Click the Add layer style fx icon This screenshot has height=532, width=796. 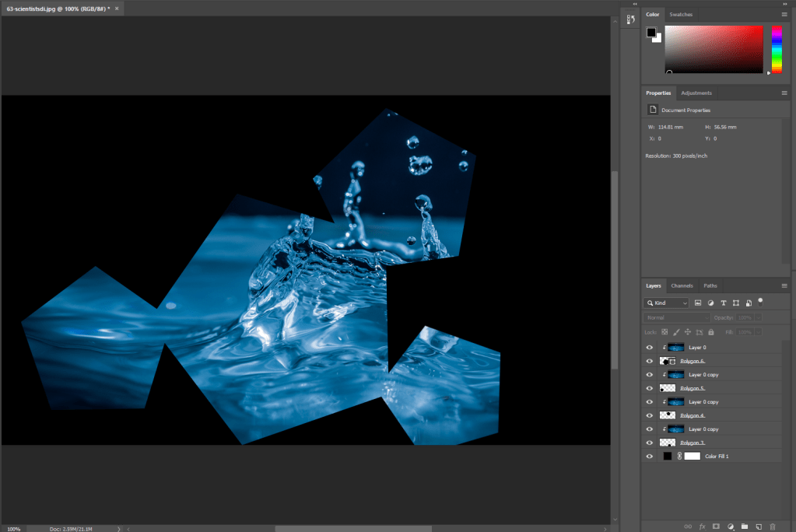coord(702,527)
